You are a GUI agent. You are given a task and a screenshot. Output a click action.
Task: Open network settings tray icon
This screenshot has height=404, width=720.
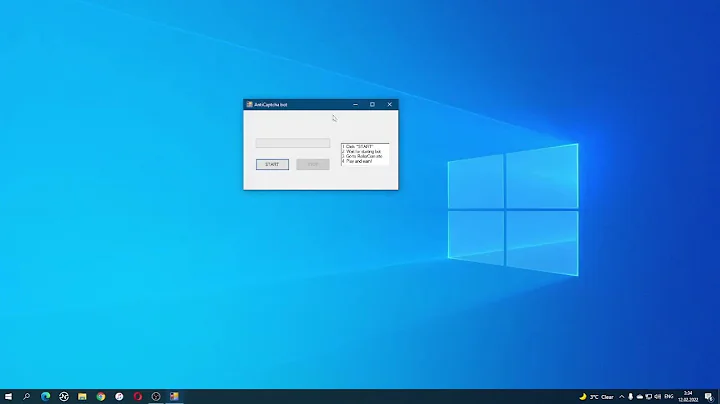pyautogui.click(x=648, y=397)
